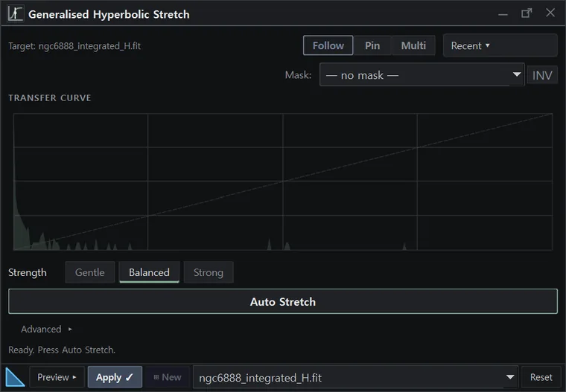
Task: Toggle the INV mask invert button
Action: (542, 75)
